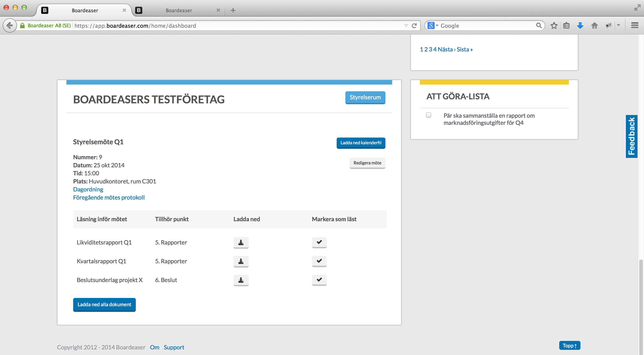Click the extension icon beside home

tap(608, 26)
